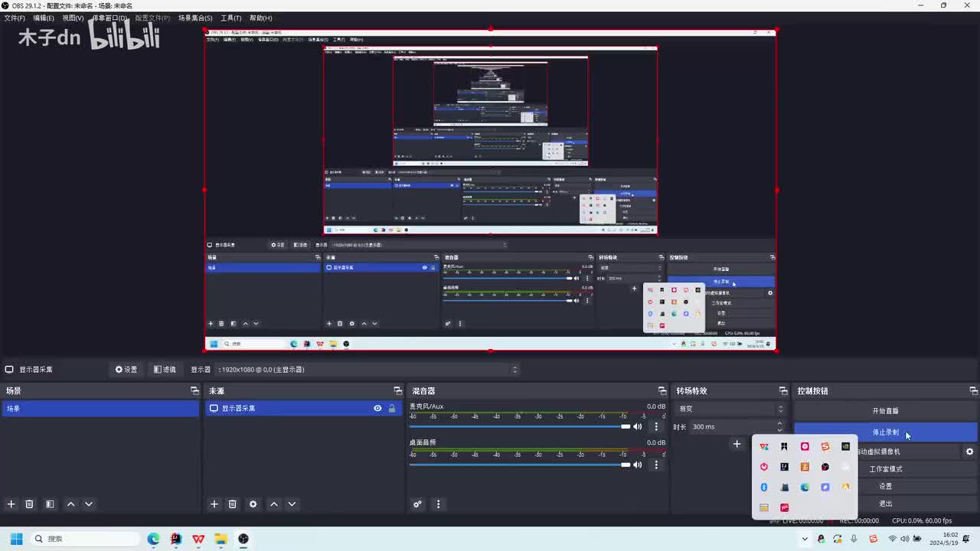
Task: Open source properties gear in Sources dock
Action: (253, 504)
